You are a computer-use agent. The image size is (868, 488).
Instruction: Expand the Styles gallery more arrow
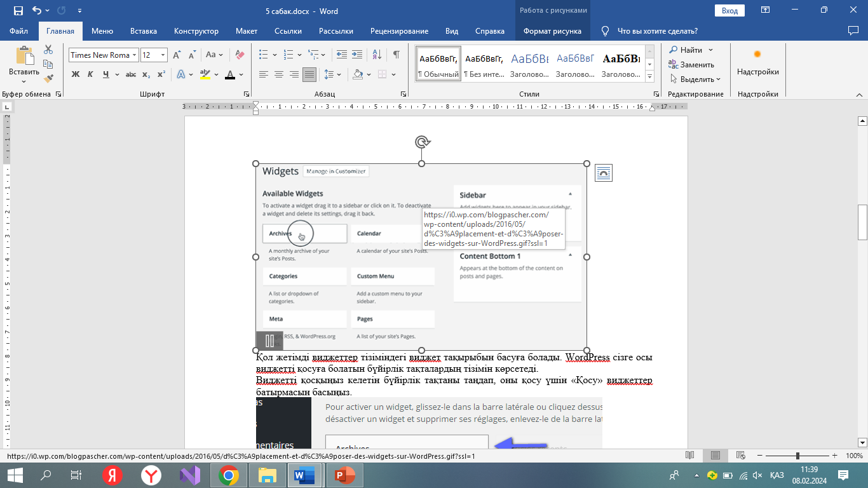[649, 77]
